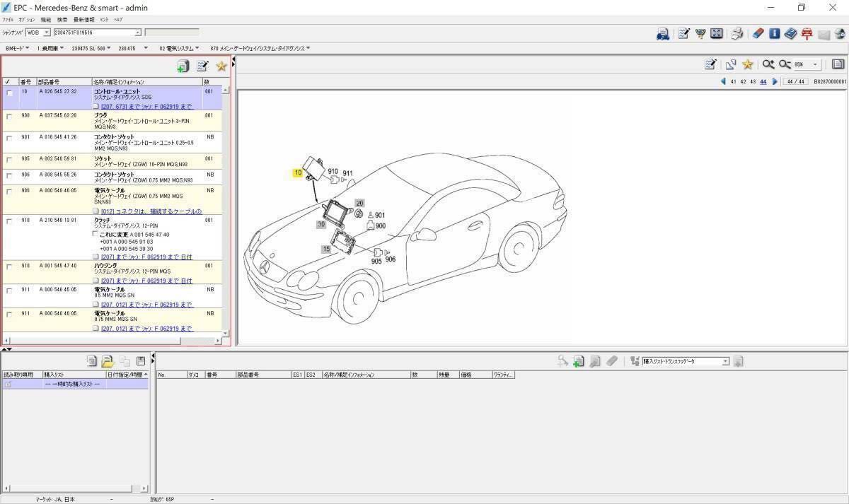This screenshot has height=504, width=849.
Task: Open the chassis number 2304751F019516 dropdown
Action: point(138,33)
